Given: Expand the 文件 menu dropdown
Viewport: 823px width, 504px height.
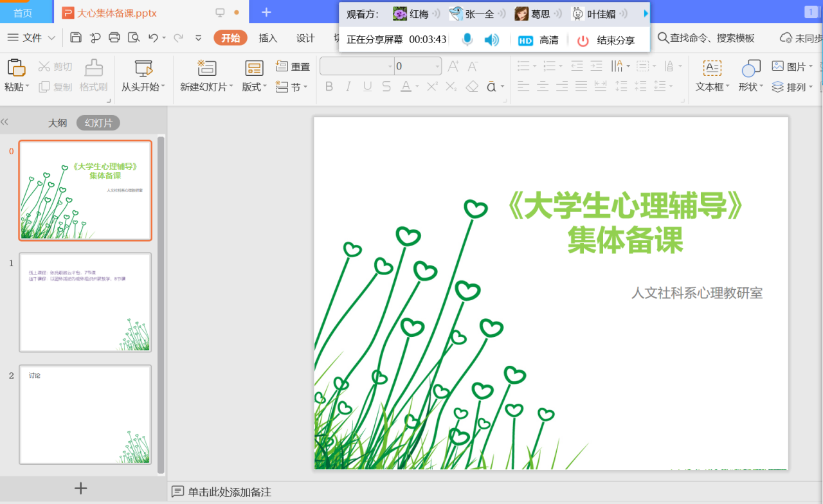Looking at the screenshot, I should pos(31,38).
